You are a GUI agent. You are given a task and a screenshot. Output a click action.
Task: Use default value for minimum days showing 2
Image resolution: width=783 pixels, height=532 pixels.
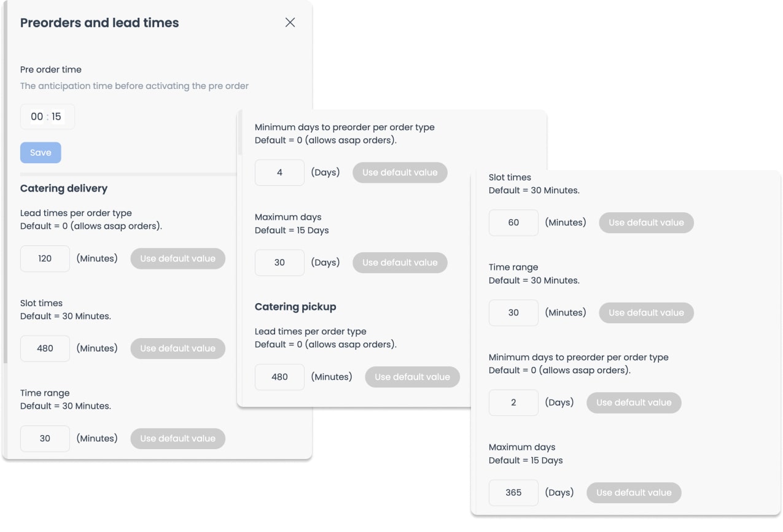click(634, 403)
